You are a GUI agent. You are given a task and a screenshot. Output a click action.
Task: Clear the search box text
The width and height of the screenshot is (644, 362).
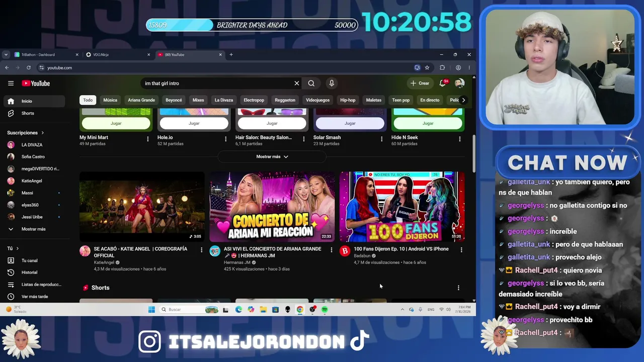point(297,83)
